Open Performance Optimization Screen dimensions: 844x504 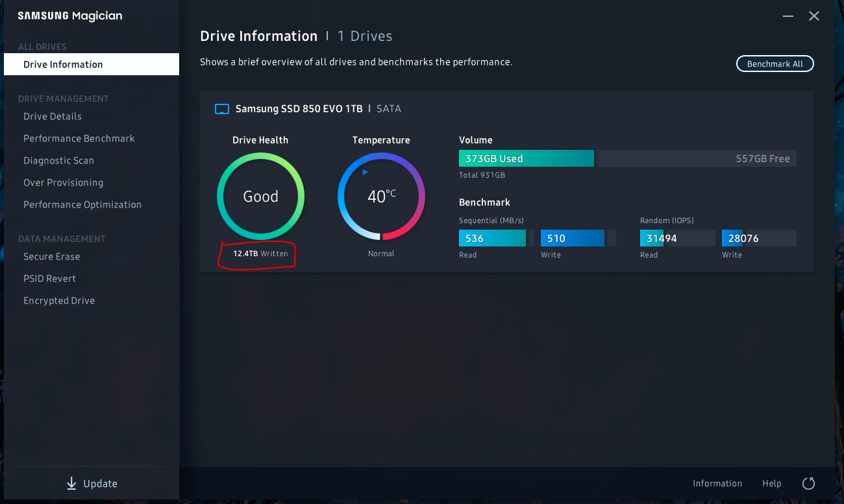click(82, 205)
